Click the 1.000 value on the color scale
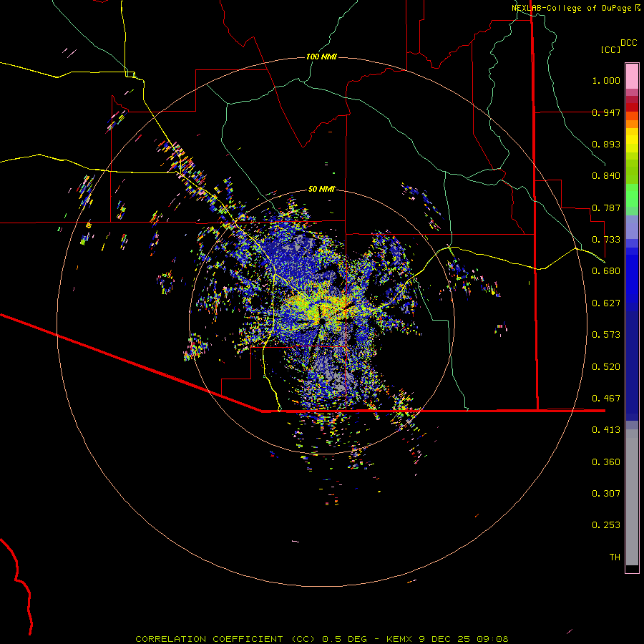644x644 pixels. 606,80
